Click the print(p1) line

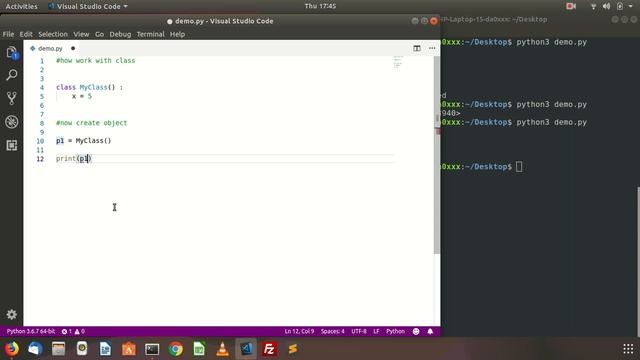click(x=74, y=158)
